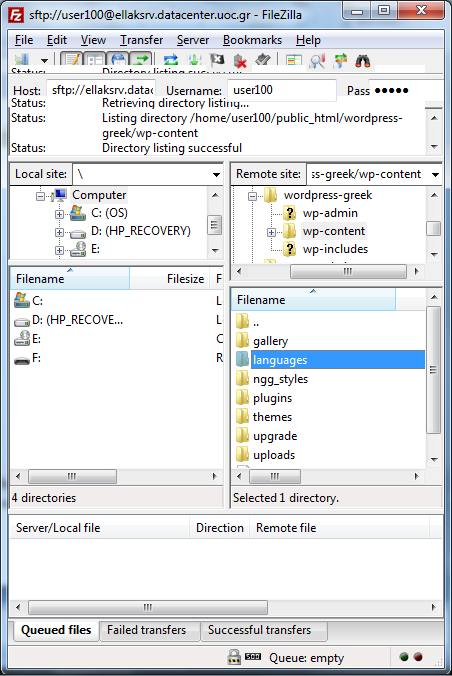Open the Local site path dropdown
Image resolution: width=452 pixels, height=676 pixels.
(x=216, y=175)
